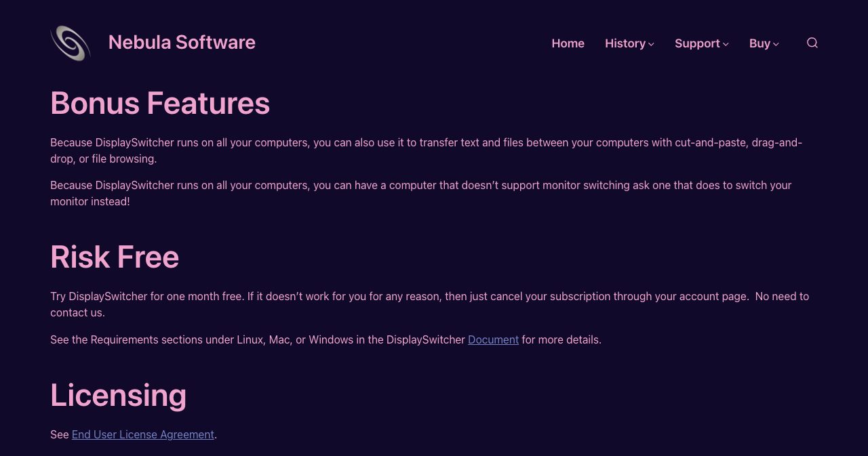This screenshot has width=868, height=456.
Task: Click the Nebula Software swirl logo
Action: coord(71,43)
